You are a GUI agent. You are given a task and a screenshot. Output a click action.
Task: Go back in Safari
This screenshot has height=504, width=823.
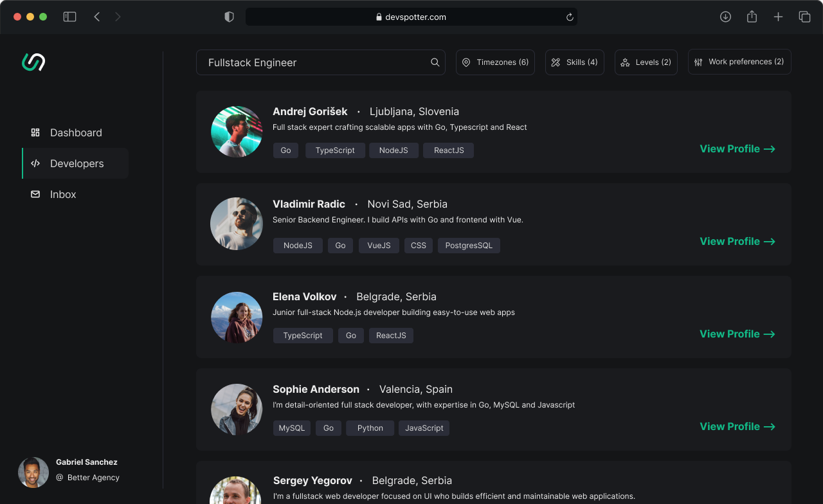[x=97, y=17]
